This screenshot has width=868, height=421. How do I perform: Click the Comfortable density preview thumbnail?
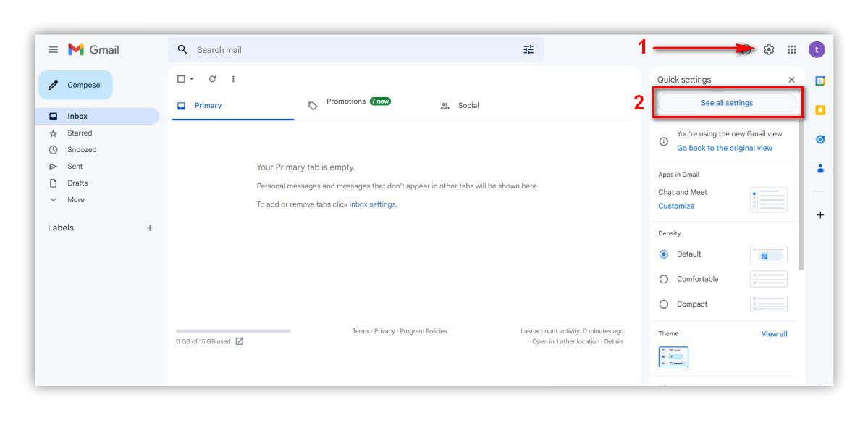[x=769, y=279]
